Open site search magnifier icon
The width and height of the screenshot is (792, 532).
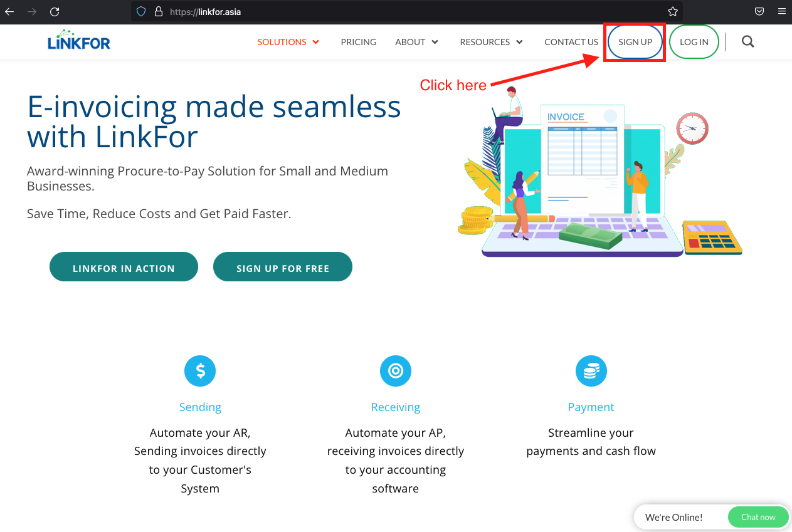coord(747,42)
